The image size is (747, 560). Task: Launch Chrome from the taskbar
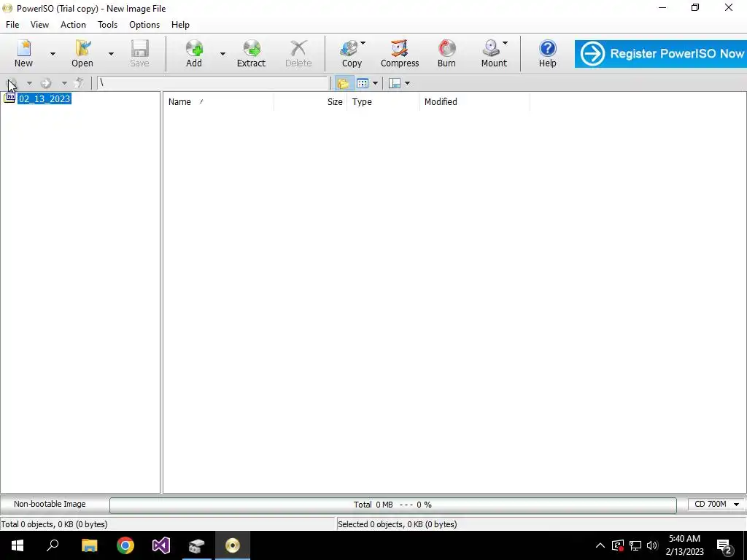[x=125, y=545]
